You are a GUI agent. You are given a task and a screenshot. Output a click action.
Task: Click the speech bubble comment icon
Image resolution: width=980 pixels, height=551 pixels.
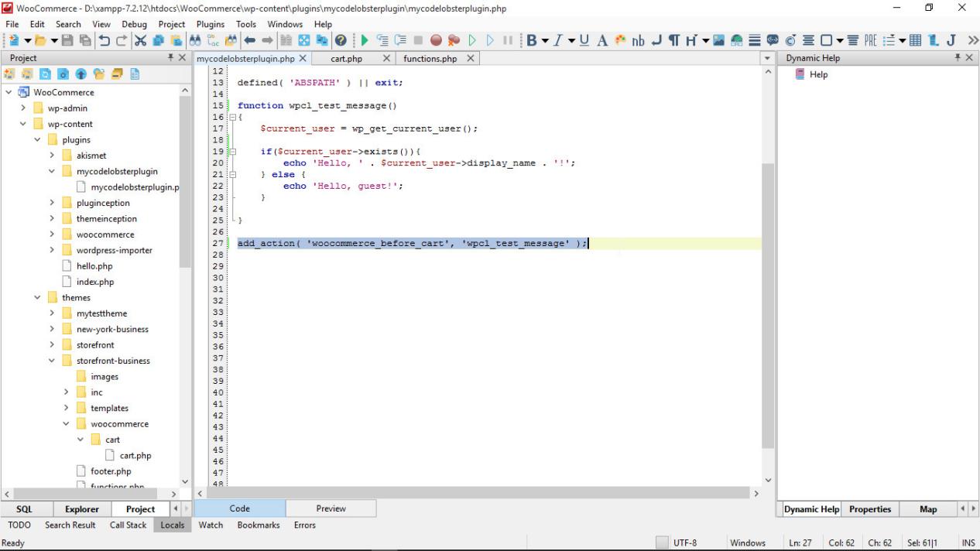coord(773,40)
